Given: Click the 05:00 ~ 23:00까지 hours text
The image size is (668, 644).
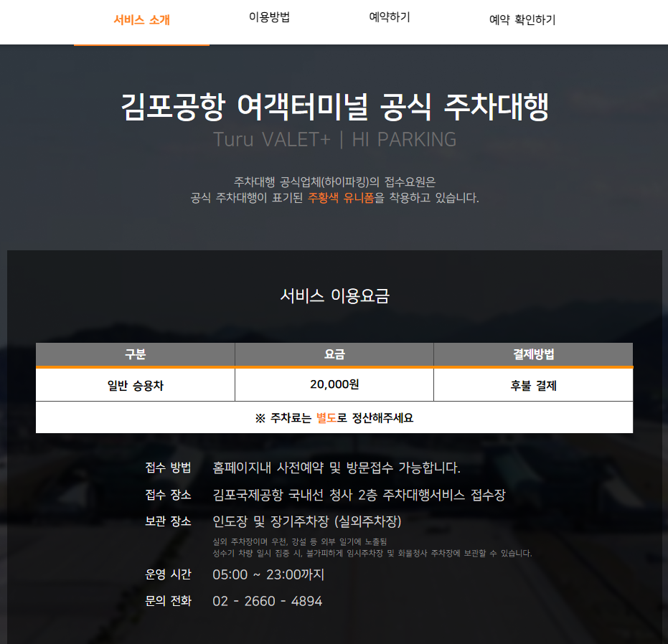Looking at the screenshot, I should click(x=268, y=574).
